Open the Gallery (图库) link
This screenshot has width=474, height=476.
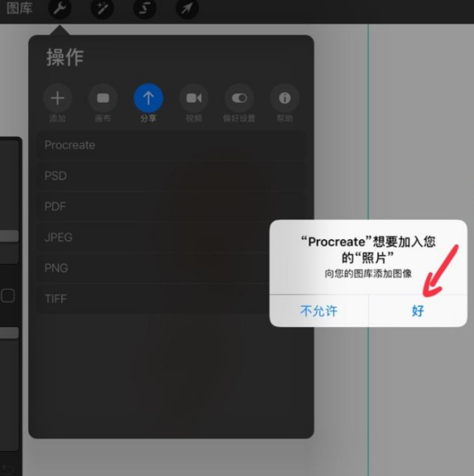tap(19, 8)
